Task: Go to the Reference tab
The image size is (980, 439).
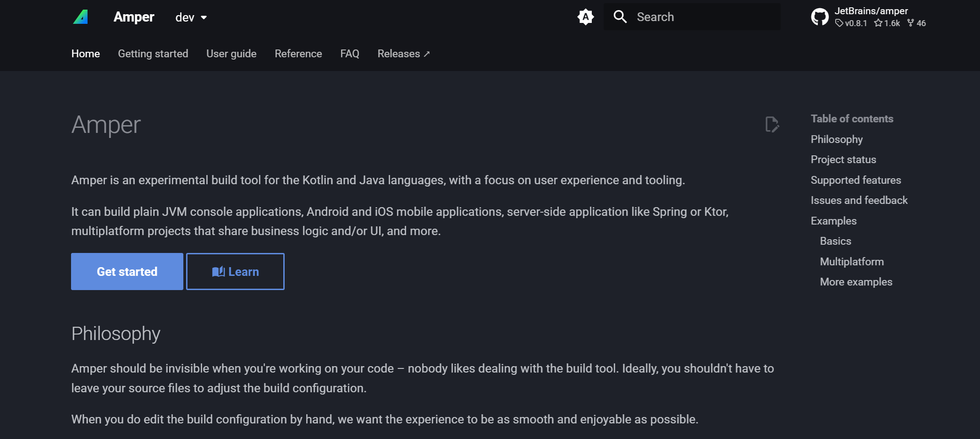Action: pos(298,54)
